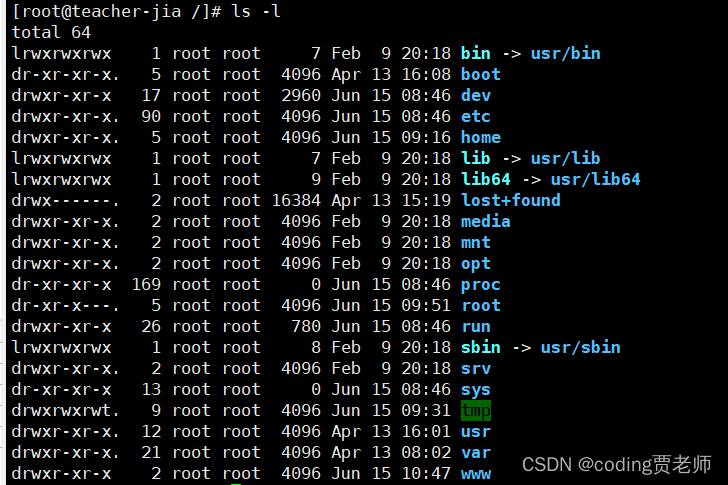This screenshot has width=728, height=485.
Task: Select the 'lost+found' directory name
Action: click(511, 200)
